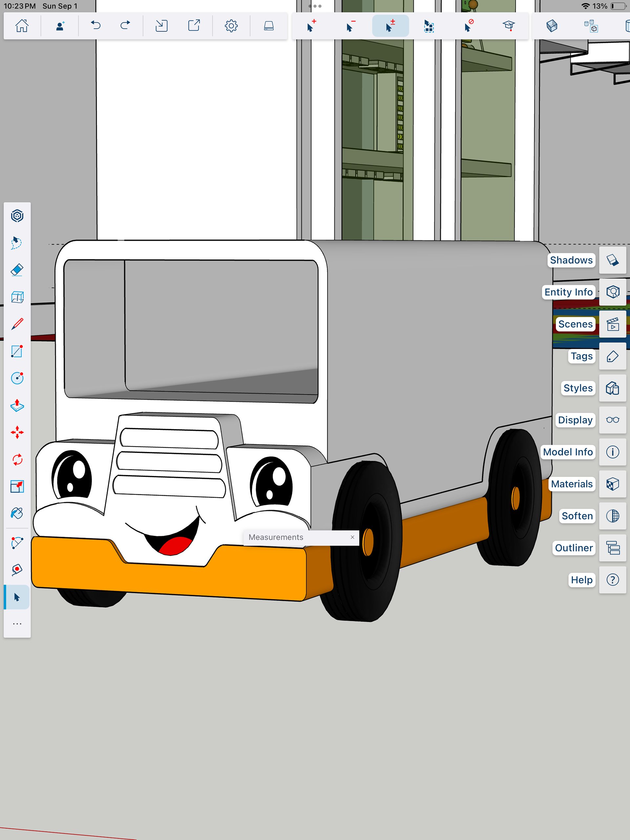The width and height of the screenshot is (630, 840).
Task: Open the Soften edges icon
Action: coord(613,516)
